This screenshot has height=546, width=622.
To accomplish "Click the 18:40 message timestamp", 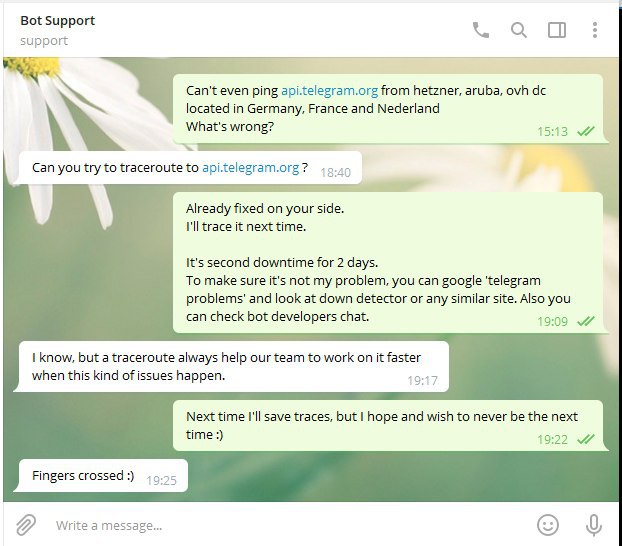I will tap(336, 173).
